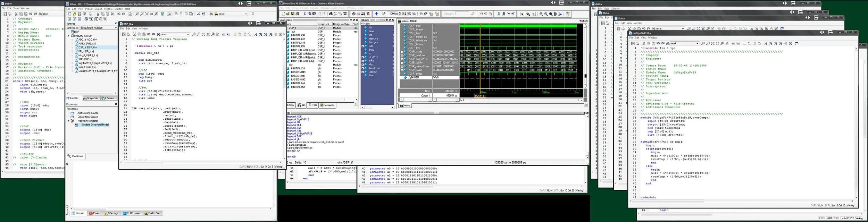This screenshot has width=868, height=222.
Task: Click the Save icon in UnSignFixPt19.v toolbar
Action: tap(633, 43)
